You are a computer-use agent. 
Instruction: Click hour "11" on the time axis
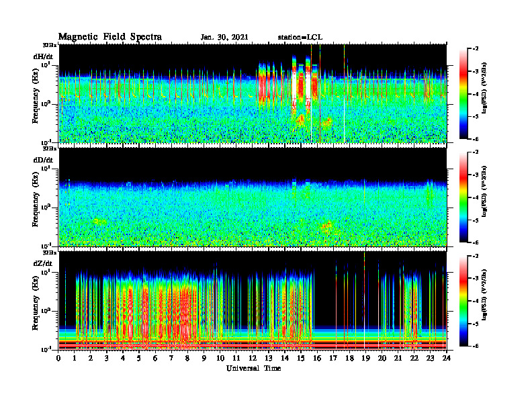coord(236,358)
